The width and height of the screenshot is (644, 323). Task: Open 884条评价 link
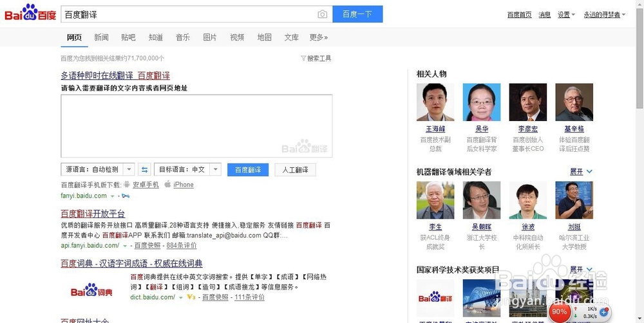182,245
